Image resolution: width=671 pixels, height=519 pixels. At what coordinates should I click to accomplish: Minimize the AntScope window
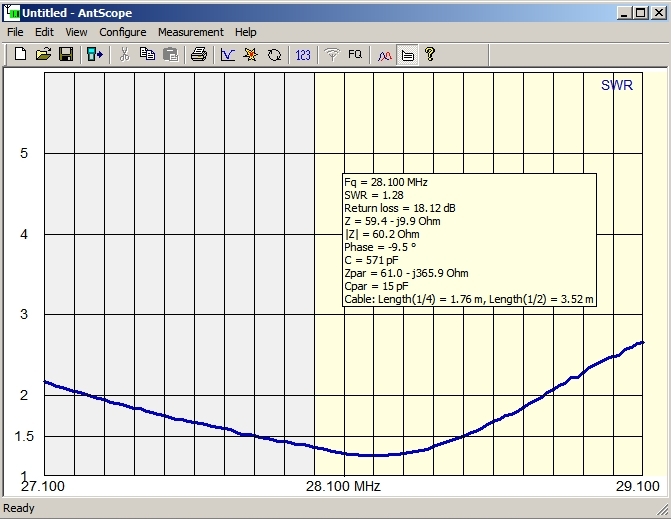coord(624,13)
